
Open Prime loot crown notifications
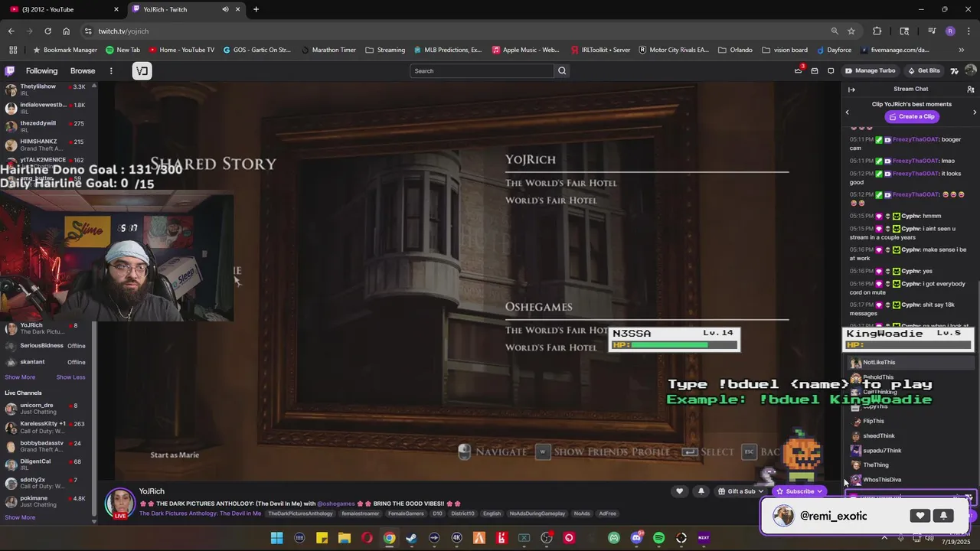tap(799, 70)
